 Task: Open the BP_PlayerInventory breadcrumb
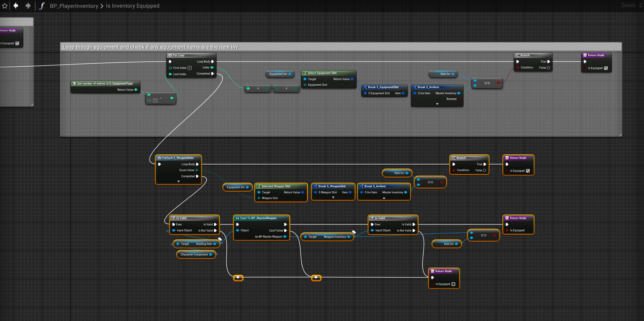click(74, 6)
